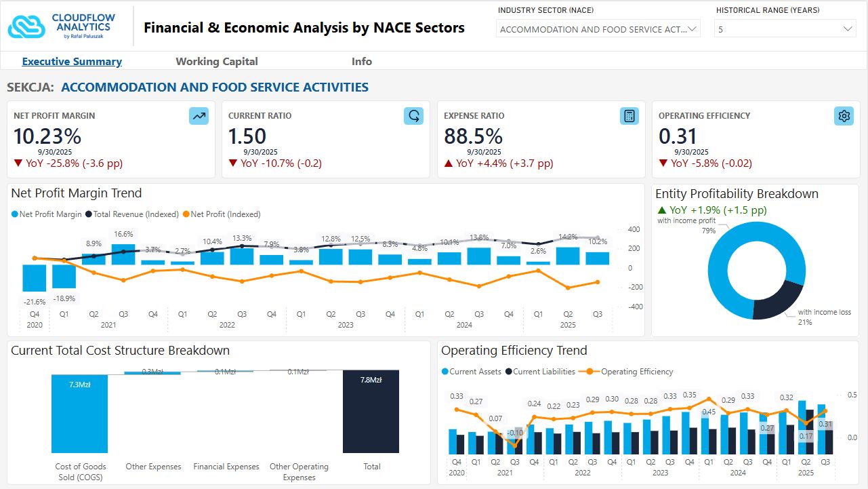This screenshot has height=489, width=868.
Task: Open the Info tab
Action: tap(362, 62)
